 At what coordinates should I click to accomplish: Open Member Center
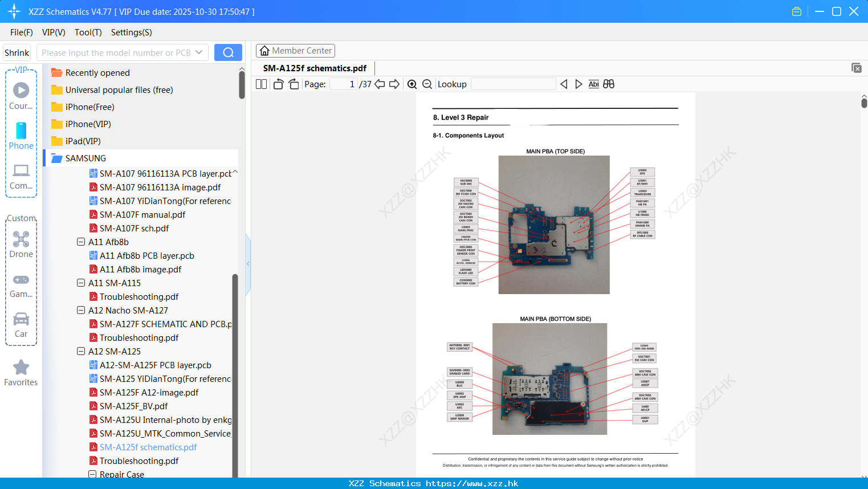tap(295, 51)
